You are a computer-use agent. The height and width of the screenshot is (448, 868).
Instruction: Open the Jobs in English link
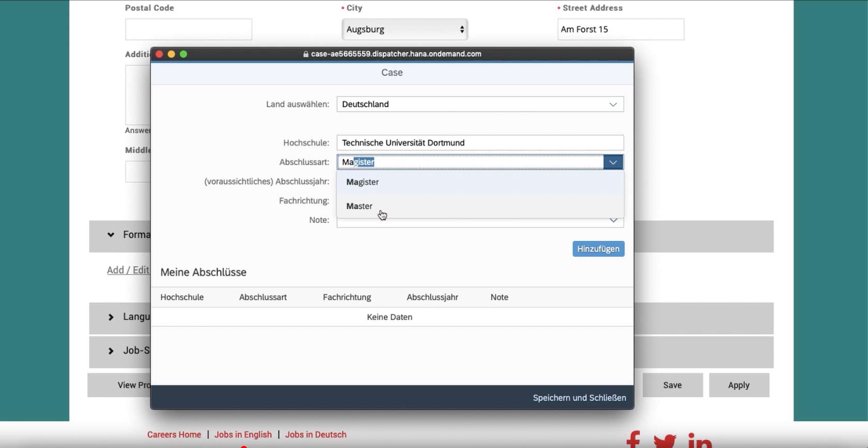243,435
